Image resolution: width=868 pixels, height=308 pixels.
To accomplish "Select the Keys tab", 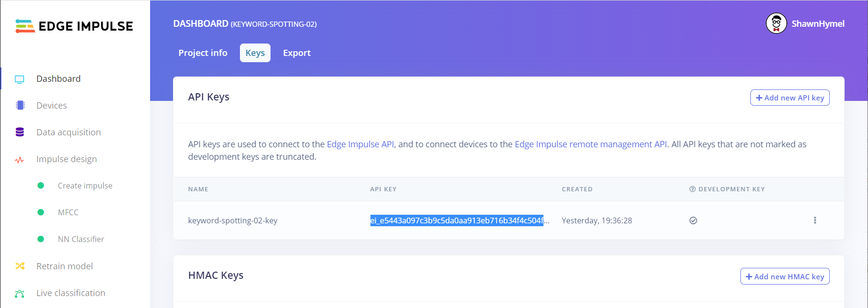I will tap(255, 53).
